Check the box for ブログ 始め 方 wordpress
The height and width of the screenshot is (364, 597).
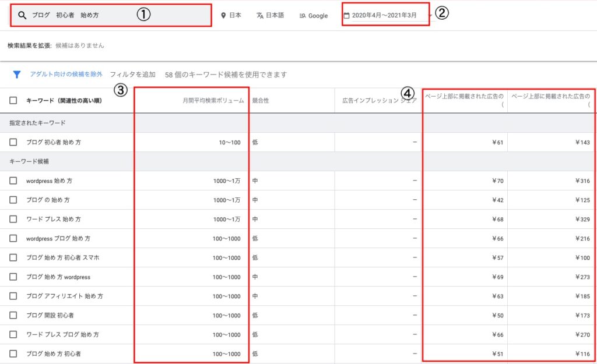coord(13,277)
